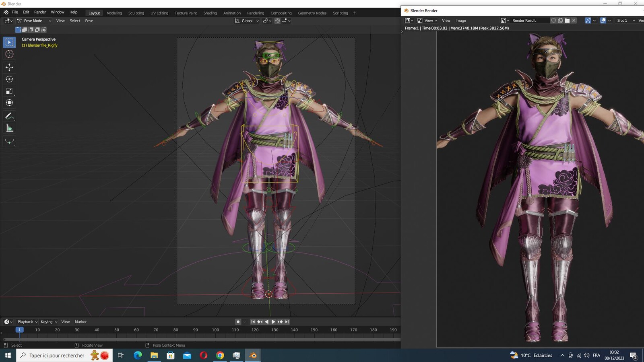Toggle auto keying record button
644x362 pixels.
[x=238, y=322]
